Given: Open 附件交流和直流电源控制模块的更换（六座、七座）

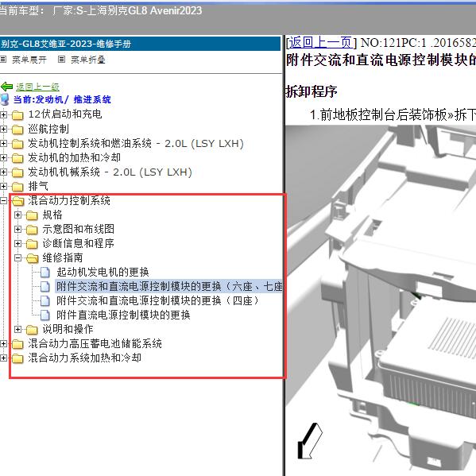Looking at the screenshot, I should pos(169,286).
